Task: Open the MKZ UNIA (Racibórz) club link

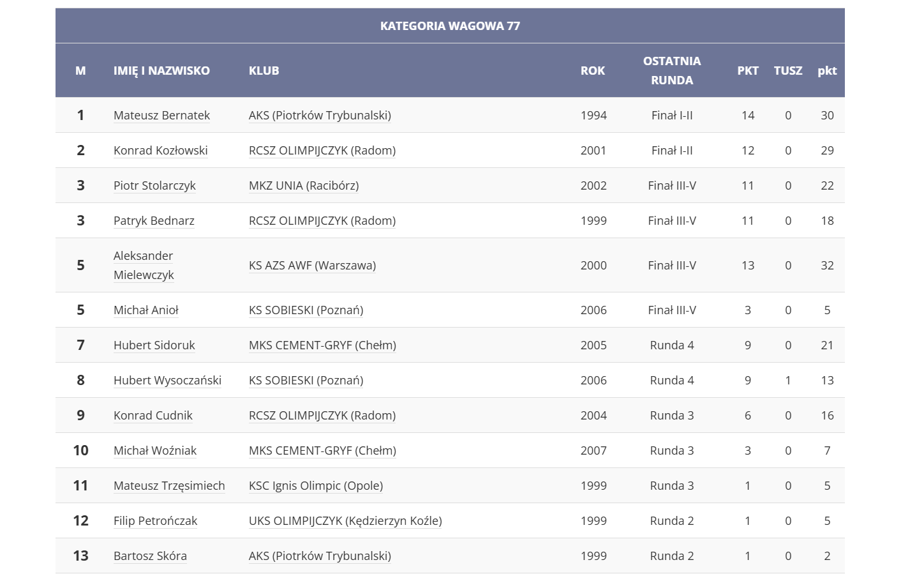Action: pos(303,186)
